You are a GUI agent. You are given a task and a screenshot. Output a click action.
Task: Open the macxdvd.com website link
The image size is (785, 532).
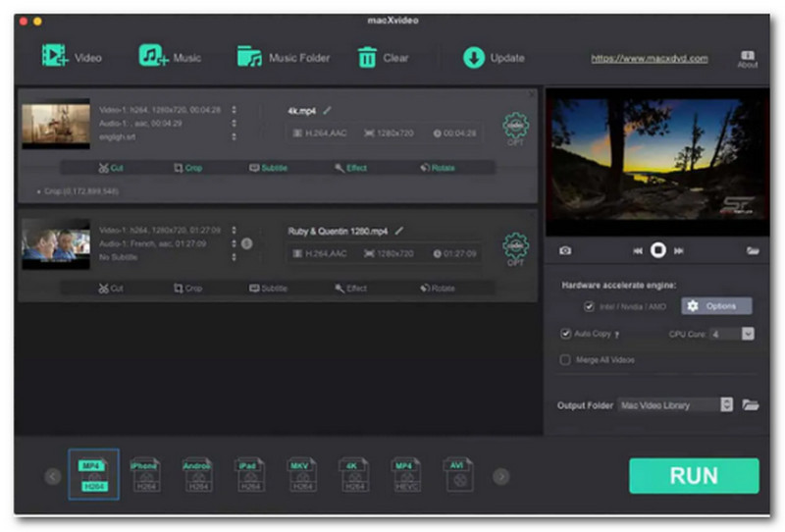tap(649, 58)
